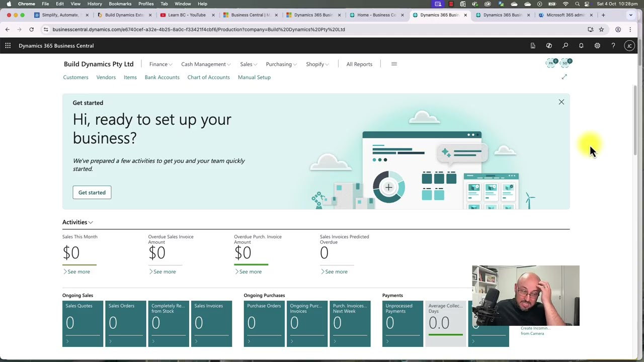Open the JC account avatar

[629, 46]
